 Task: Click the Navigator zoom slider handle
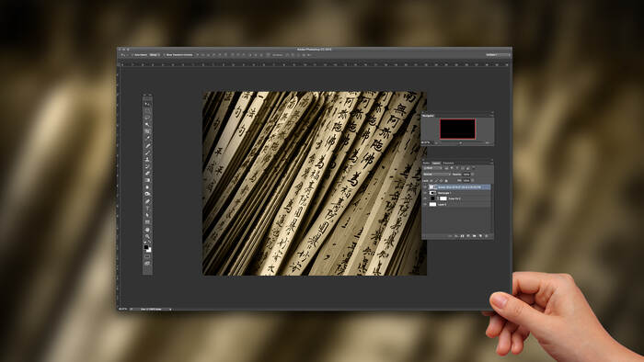[460, 142]
